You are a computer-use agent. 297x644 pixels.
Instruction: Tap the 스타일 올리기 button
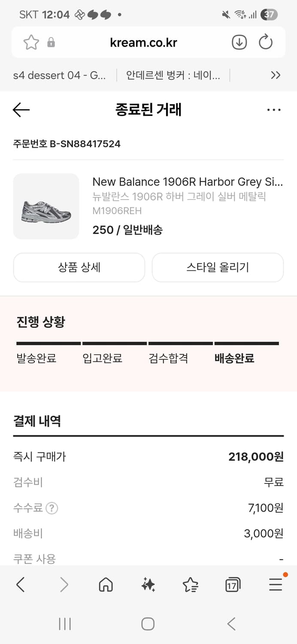[x=218, y=267]
